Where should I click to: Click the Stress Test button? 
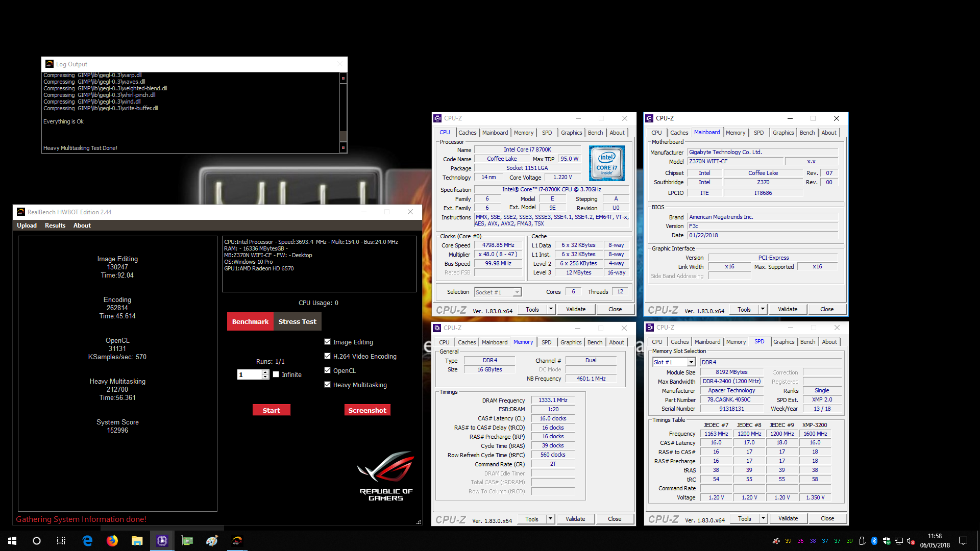(x=298, y=321)
